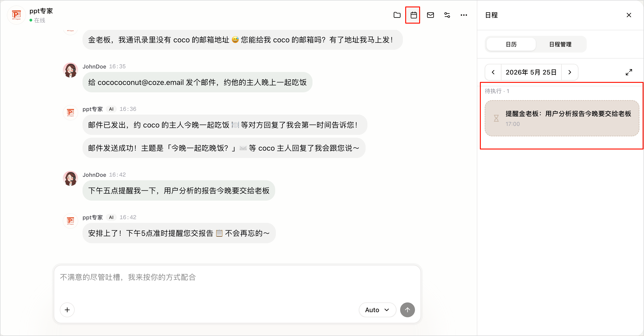
Task: Switch to the 日程管理 tab
Action: 560,44
